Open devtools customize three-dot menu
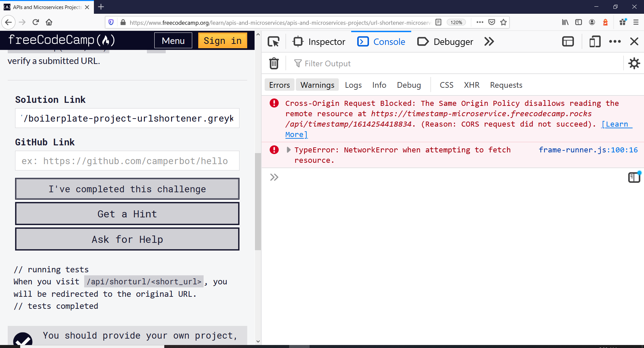644x348 pixels. [x=615, y=42]
